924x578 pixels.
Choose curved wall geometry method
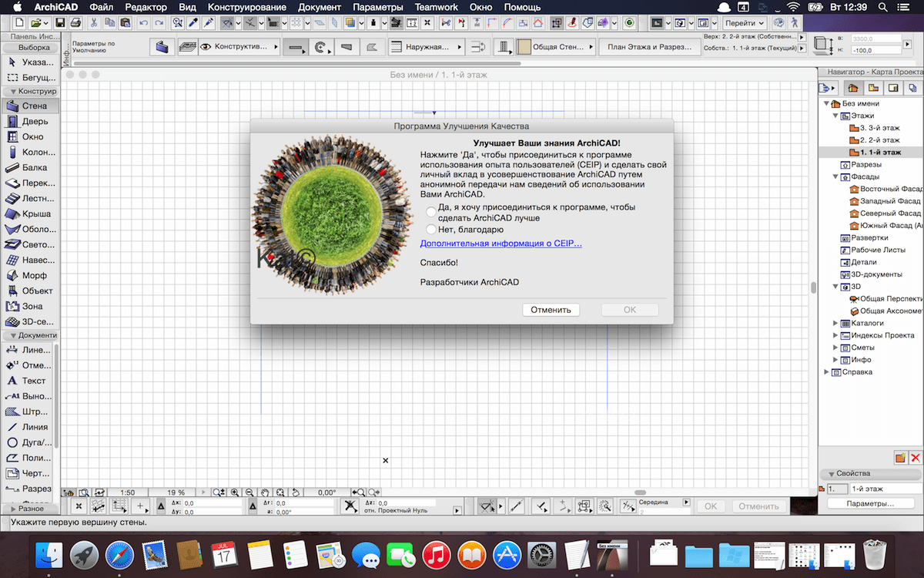click(x=322, y=47)
